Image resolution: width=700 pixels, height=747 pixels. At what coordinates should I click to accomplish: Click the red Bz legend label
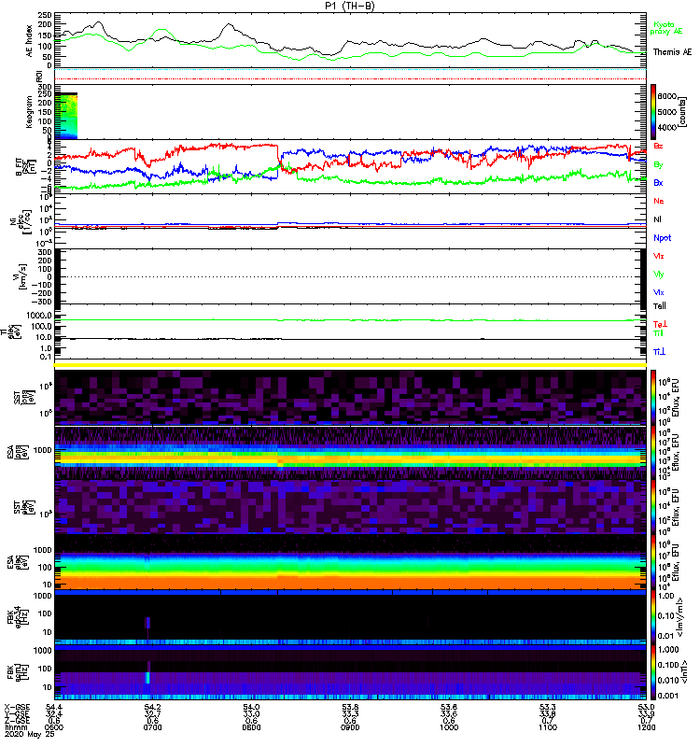(658, 146)
